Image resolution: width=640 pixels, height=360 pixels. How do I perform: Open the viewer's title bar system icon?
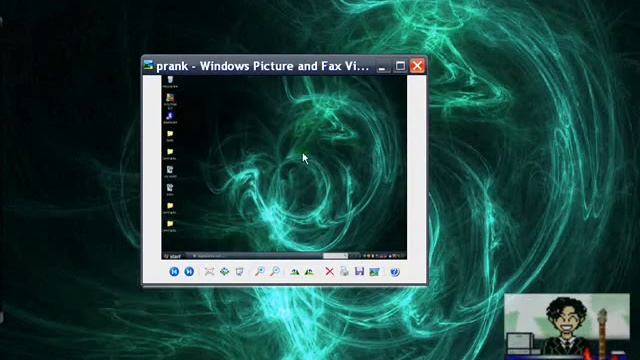149,65
